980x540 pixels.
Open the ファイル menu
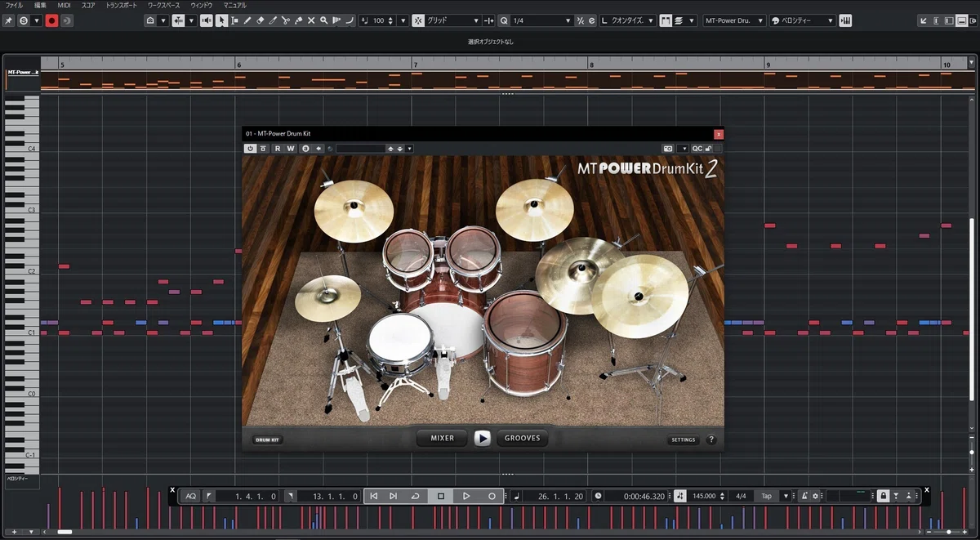tap(15, 5)
